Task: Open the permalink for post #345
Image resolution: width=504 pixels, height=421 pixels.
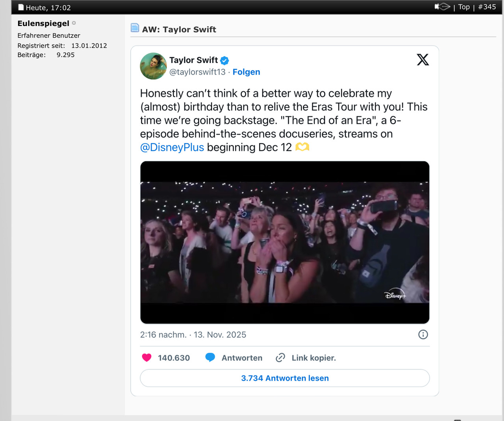Action: tap(487, 7)
